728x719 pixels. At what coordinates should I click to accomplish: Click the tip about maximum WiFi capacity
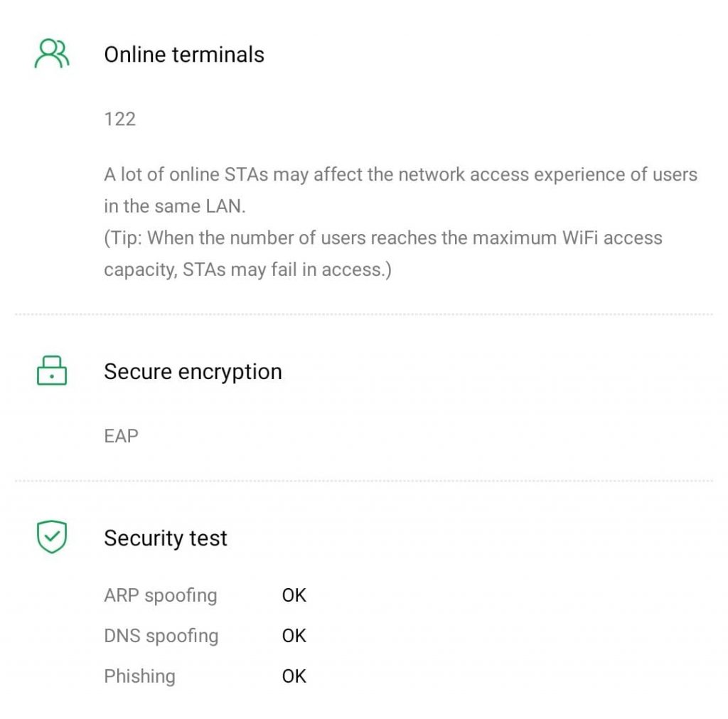[383, 238]
